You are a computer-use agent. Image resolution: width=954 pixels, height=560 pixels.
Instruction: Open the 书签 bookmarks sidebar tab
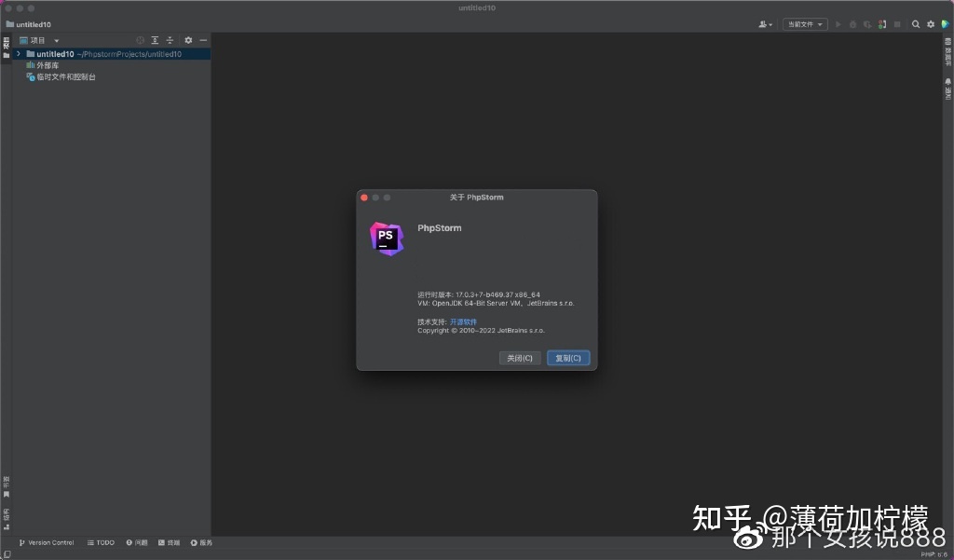click(7, 487)
